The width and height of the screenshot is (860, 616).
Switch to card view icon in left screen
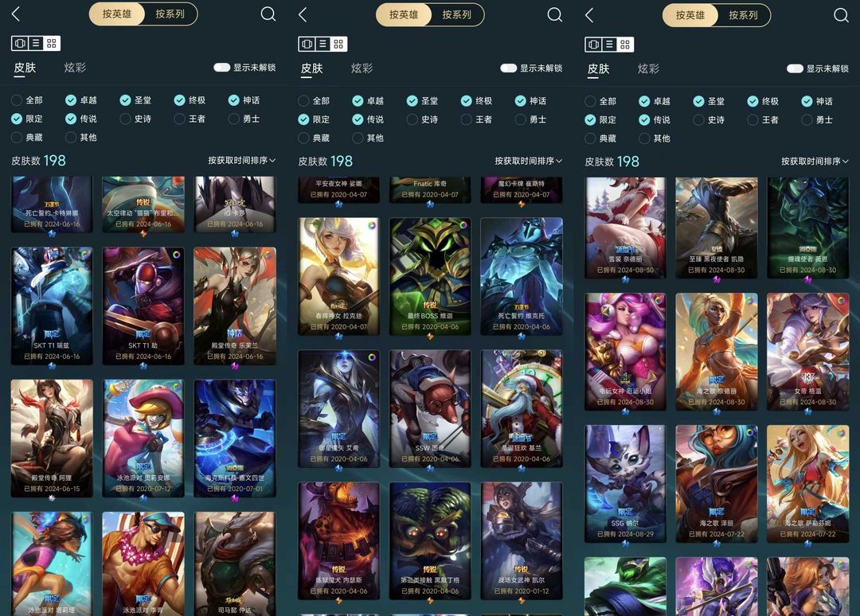(20, 43)
